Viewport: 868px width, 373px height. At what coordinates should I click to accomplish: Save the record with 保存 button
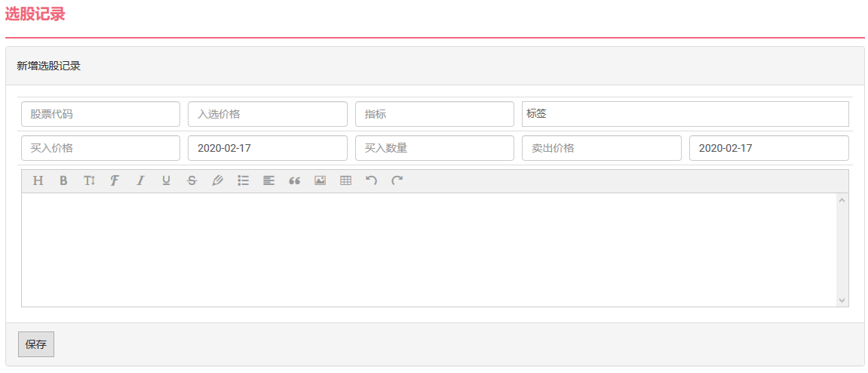pos(36,344)
